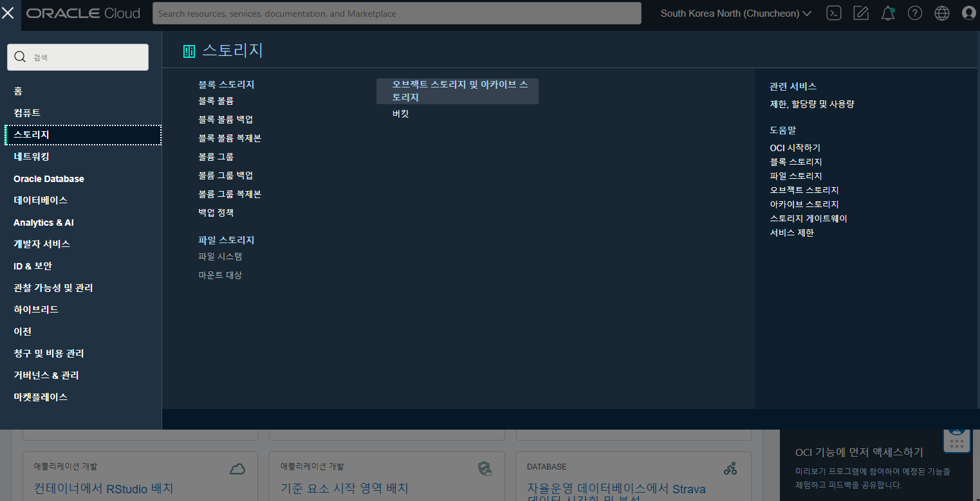Open 볼륨 그룹 link
This screenshot has height=501, width=980.
click(216, 157)
